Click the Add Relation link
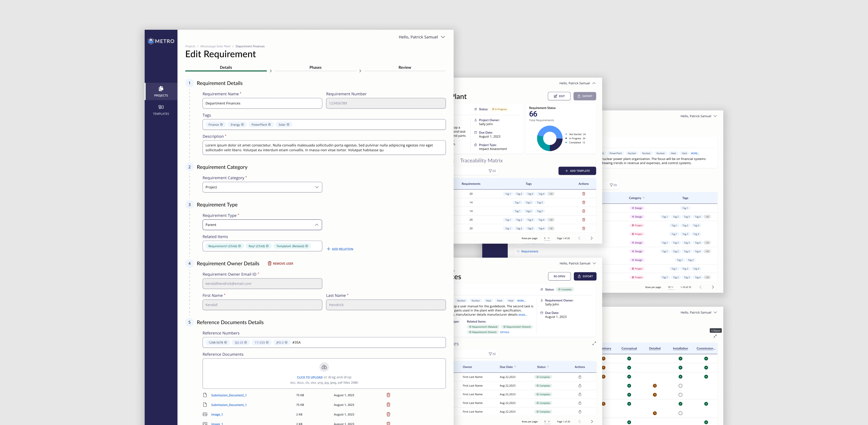The image size is (868, 425). pos(340,249)
